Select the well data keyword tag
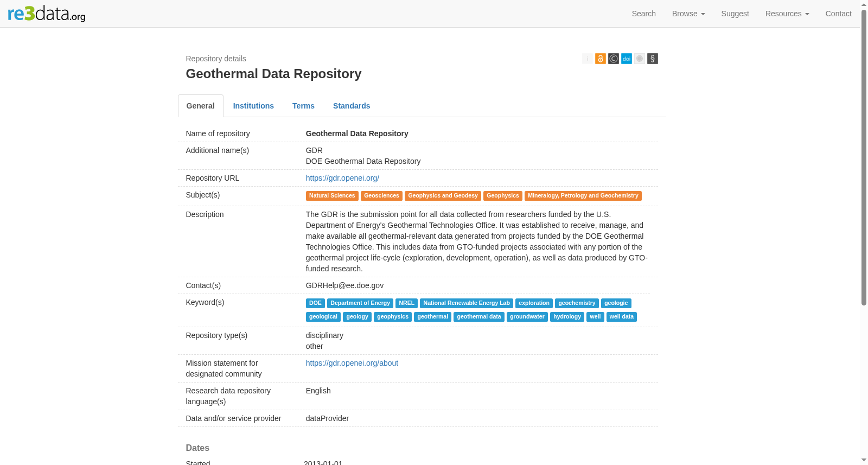This screenshot has height=465, width=868. tap(622, 317)
